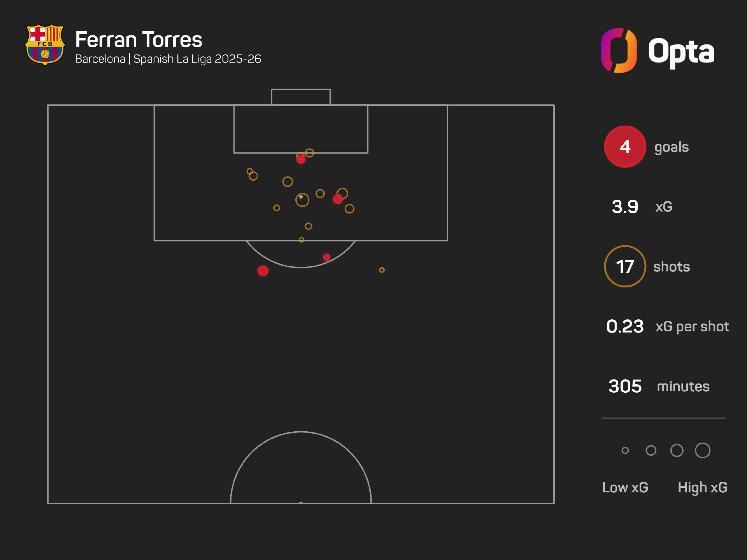Select the large shot circle with grey dot
The height and width of the screenshot is (560, 747).
tap(302, 200)
